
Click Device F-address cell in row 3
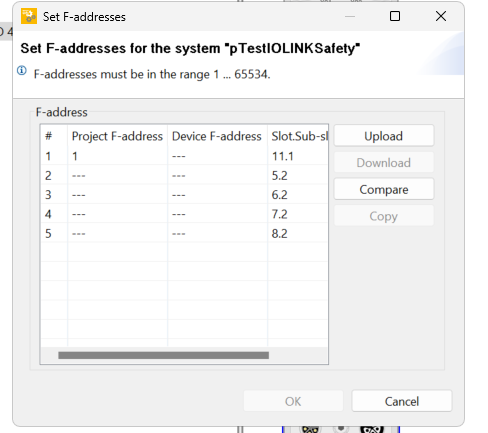tap(217, 195)
